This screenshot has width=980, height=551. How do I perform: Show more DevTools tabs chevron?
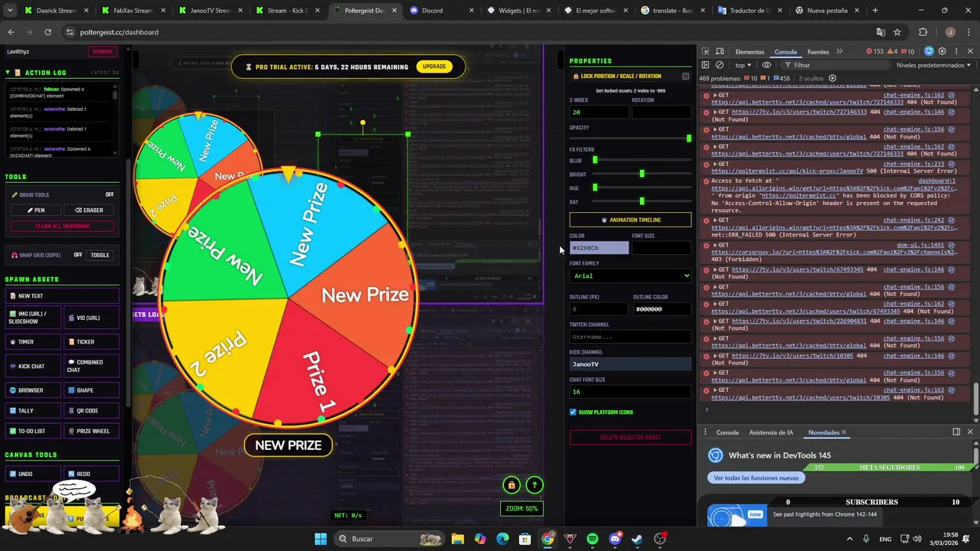point(839,51)
